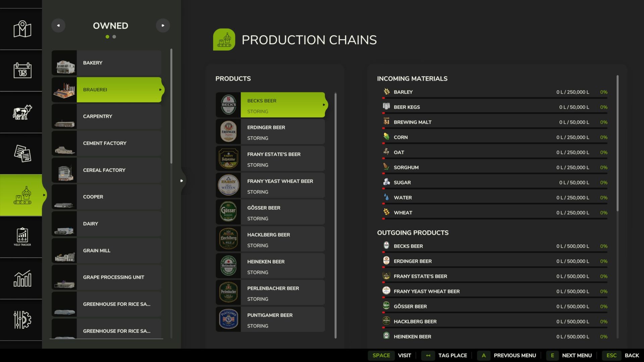The image size is (644, 362).
Task: Open the Yield Tracker icon
Action: tap(22, 237)
